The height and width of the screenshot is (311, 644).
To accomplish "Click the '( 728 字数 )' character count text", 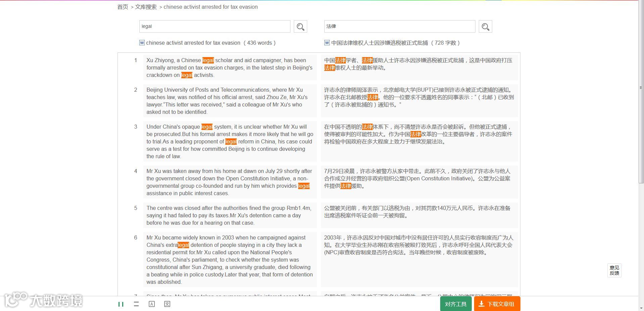I will click(x=446, y=43).
